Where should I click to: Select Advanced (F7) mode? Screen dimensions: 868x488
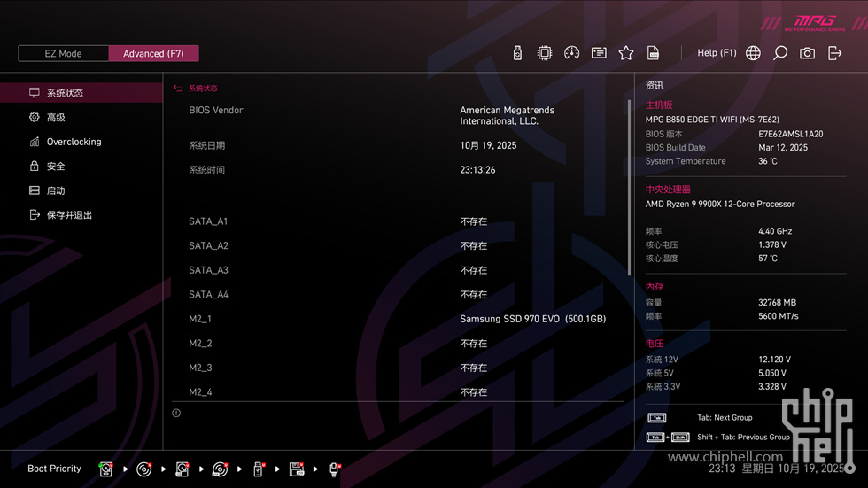(153, 53)
